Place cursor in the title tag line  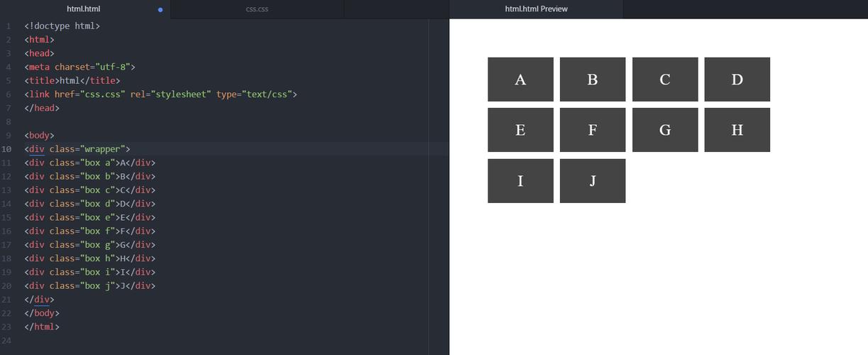pyautogui.click(x=72, y=81)
